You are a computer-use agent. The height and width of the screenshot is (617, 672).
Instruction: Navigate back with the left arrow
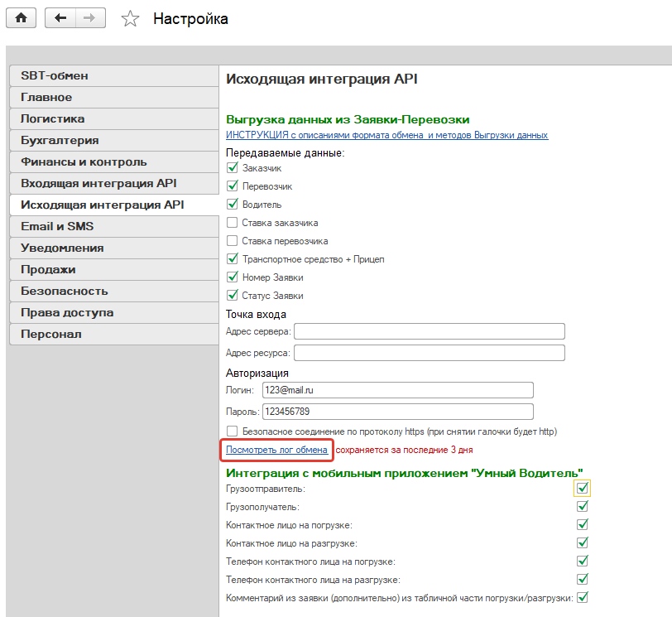coord(60,18)
